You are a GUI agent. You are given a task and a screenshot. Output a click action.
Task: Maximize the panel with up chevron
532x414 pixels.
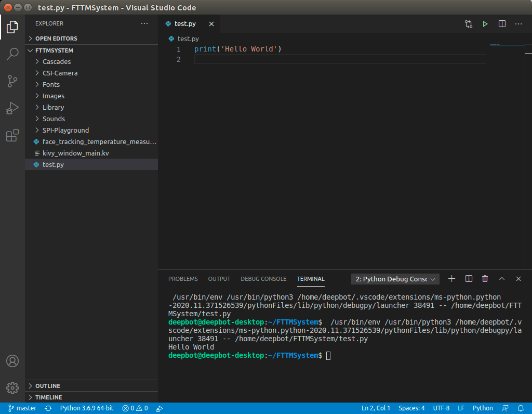point(502,279)
